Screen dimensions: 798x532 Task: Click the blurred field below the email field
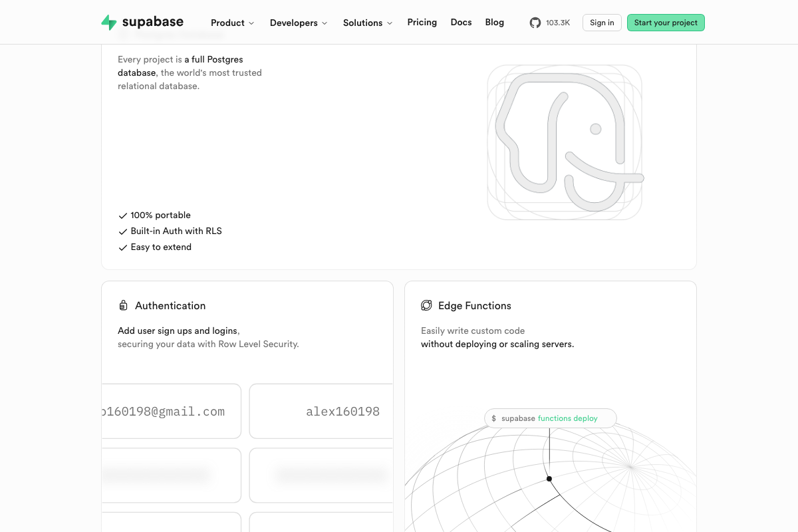pos(172,475)
